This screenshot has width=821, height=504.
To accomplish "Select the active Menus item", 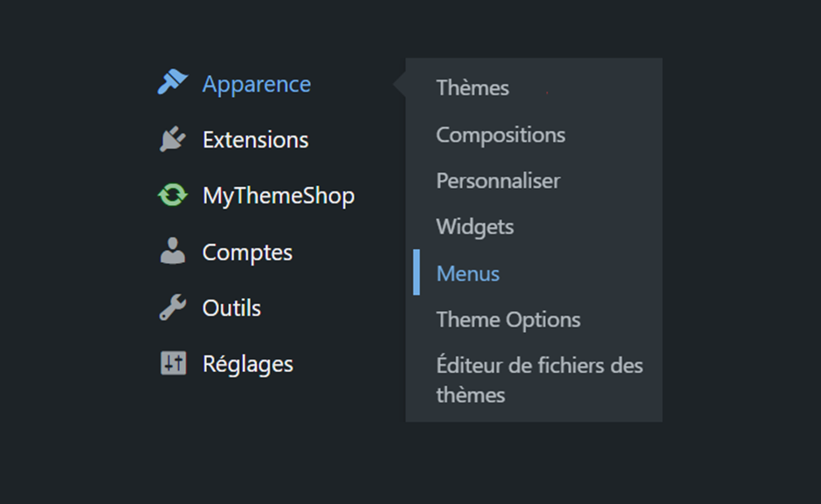I will (x=468, y=273).
